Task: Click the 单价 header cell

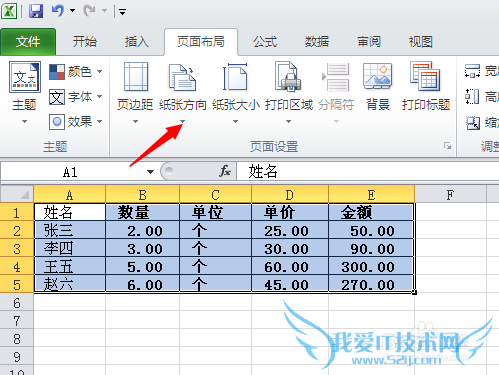Action: click(x=290, y=212)
